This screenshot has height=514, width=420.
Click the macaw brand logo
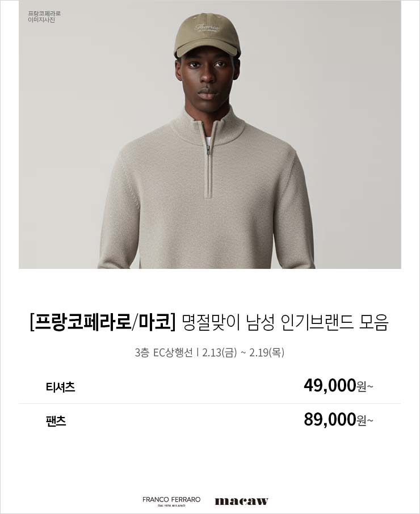coord(241,501)
